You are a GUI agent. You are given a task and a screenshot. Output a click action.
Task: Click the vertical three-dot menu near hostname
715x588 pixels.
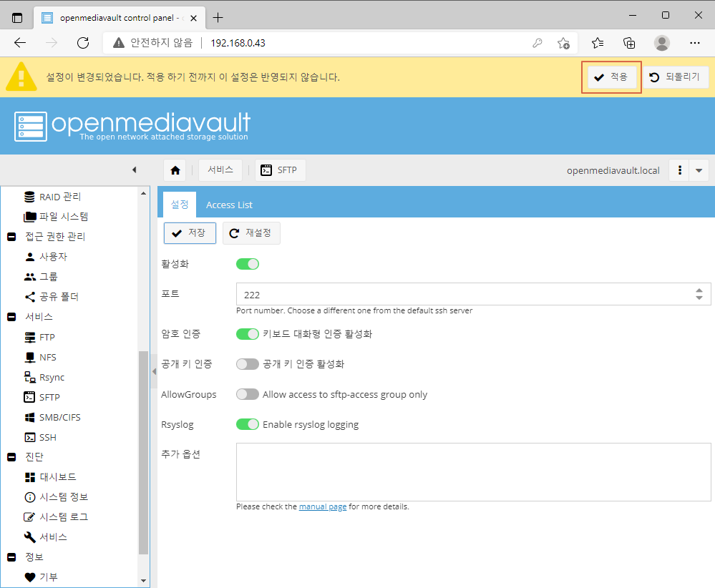(x=680, y=170)
